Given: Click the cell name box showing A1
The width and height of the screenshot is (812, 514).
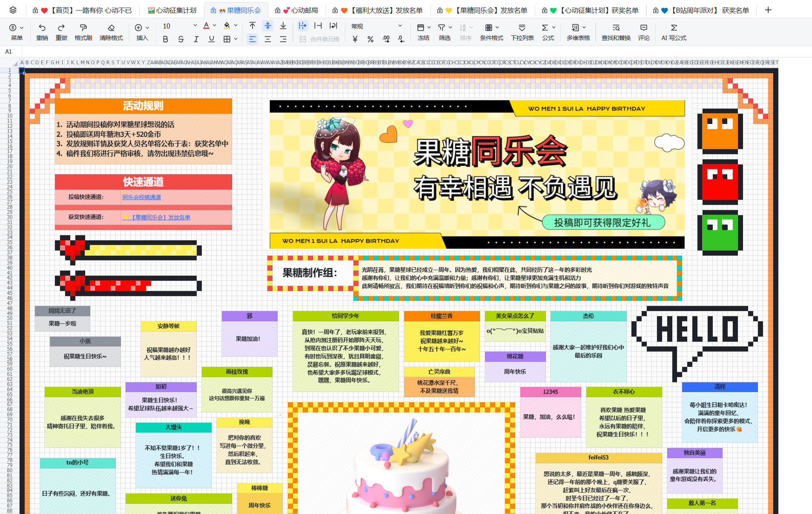Looking at the screenshot, I should point(9,52).
